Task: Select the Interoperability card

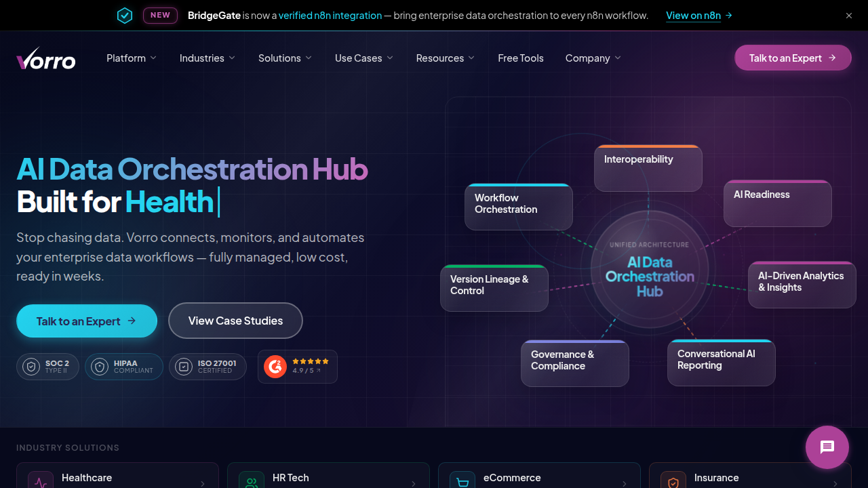Action: pyautogui.click(x=648, y=168)
